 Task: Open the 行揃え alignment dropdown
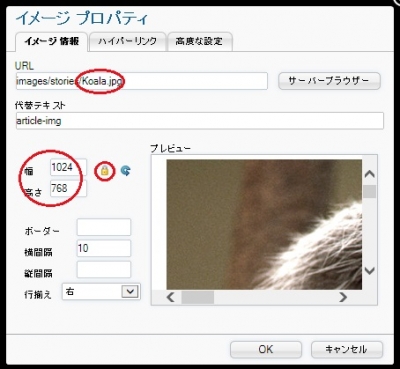coord(101,292)
